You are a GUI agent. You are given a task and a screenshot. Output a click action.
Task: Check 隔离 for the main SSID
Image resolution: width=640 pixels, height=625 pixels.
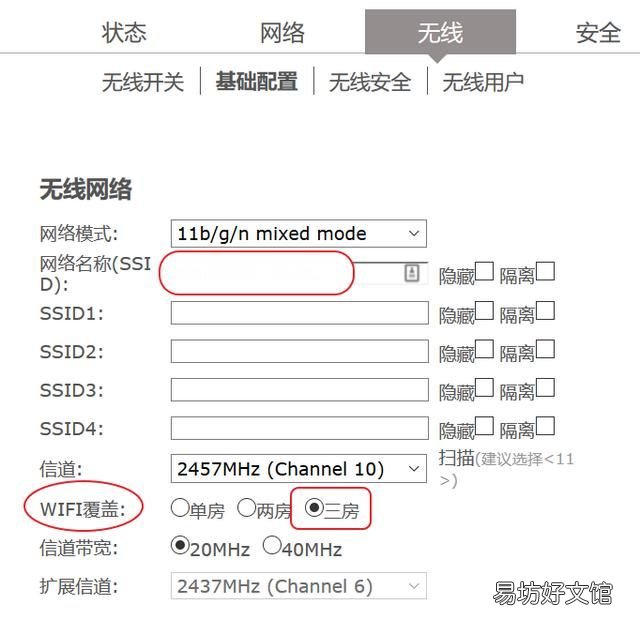[x=545, y=271]
